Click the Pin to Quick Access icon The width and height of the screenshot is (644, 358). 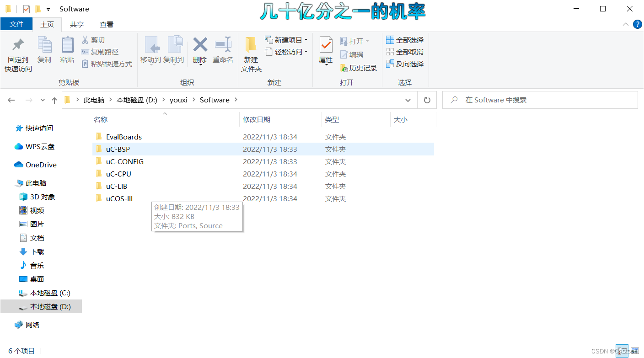(x=18, y=45)
